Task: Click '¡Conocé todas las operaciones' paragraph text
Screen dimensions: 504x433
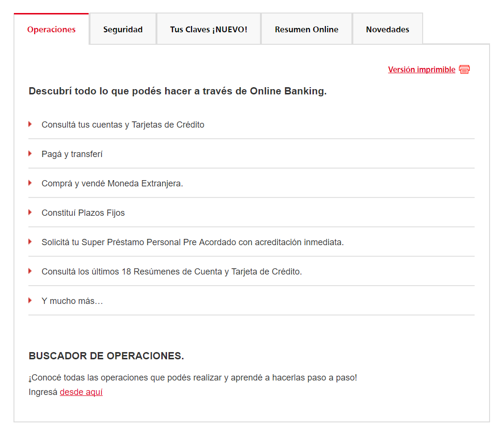Action: 193,378
